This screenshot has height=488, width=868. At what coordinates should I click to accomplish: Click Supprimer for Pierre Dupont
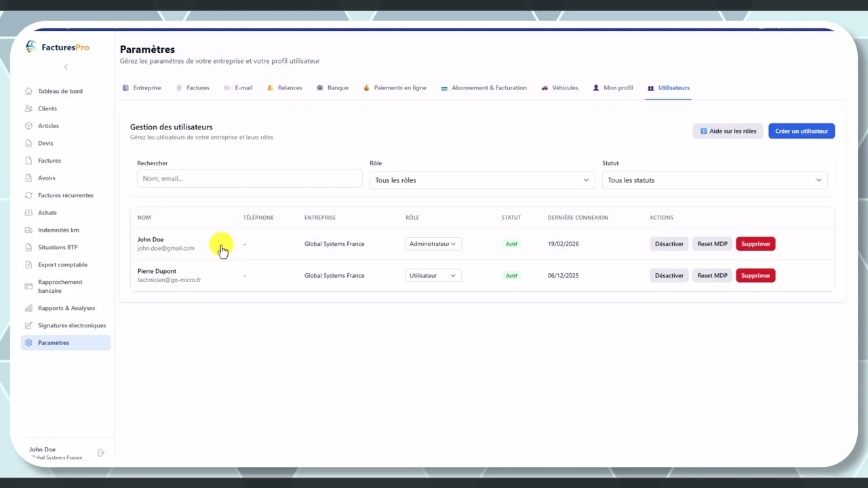tap(755, 275)
